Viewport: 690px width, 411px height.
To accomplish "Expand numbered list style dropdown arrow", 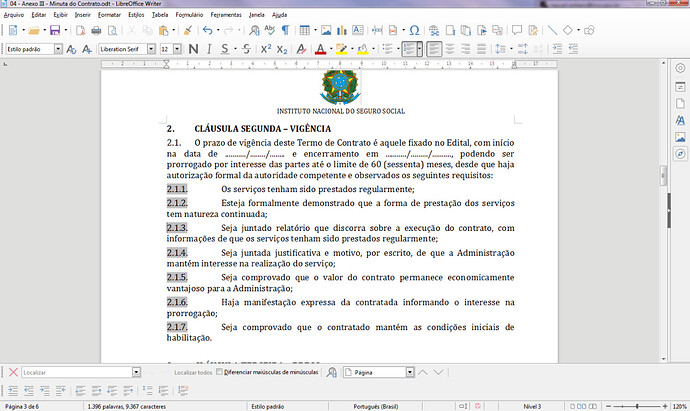I will coord(419,49).
